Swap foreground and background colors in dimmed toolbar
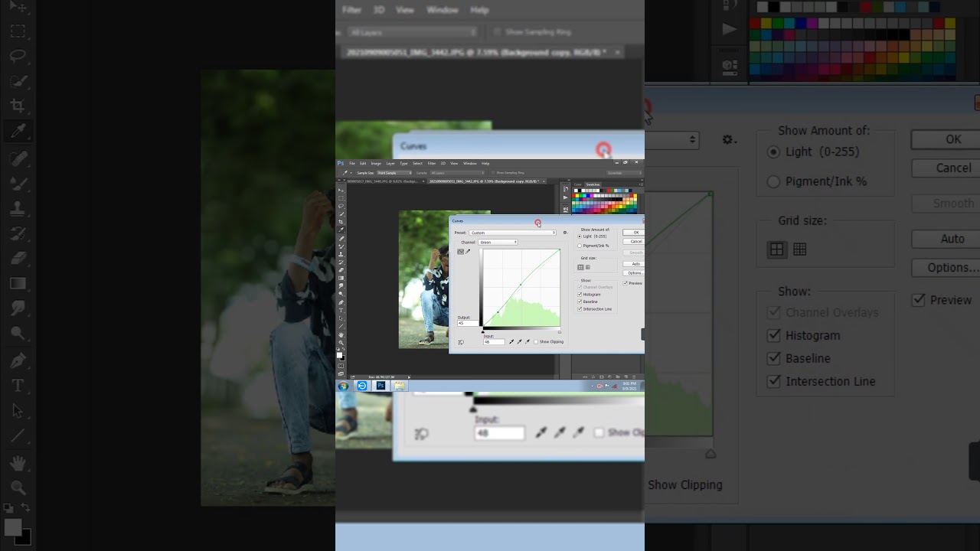980x551 pixels. tap(25, 507)
